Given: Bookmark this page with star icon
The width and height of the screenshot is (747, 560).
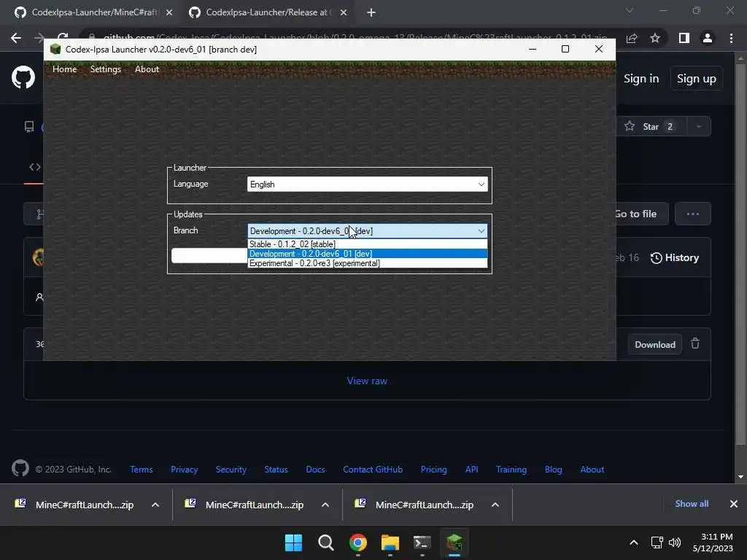Looking at the screenshot, I should click(655, 38).
